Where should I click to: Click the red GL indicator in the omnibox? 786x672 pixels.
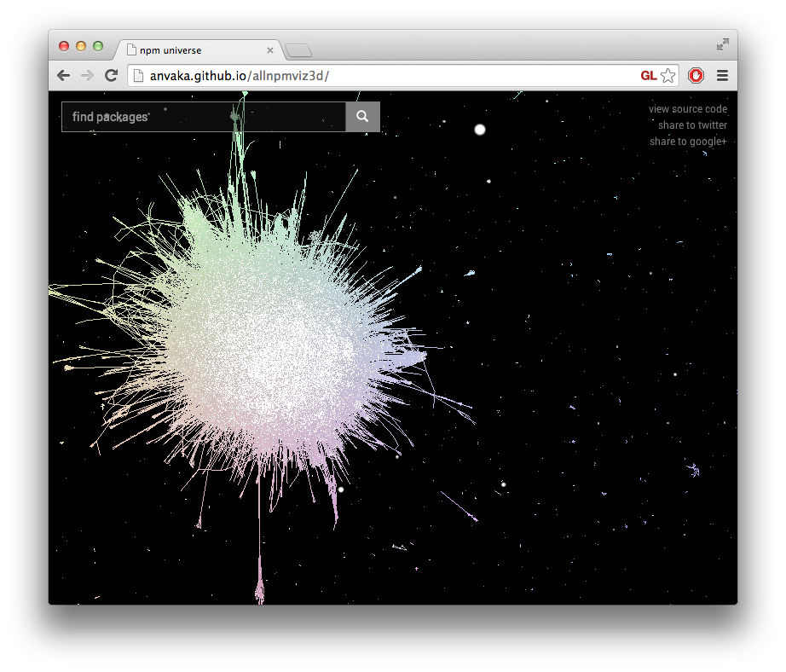(649, 75)
